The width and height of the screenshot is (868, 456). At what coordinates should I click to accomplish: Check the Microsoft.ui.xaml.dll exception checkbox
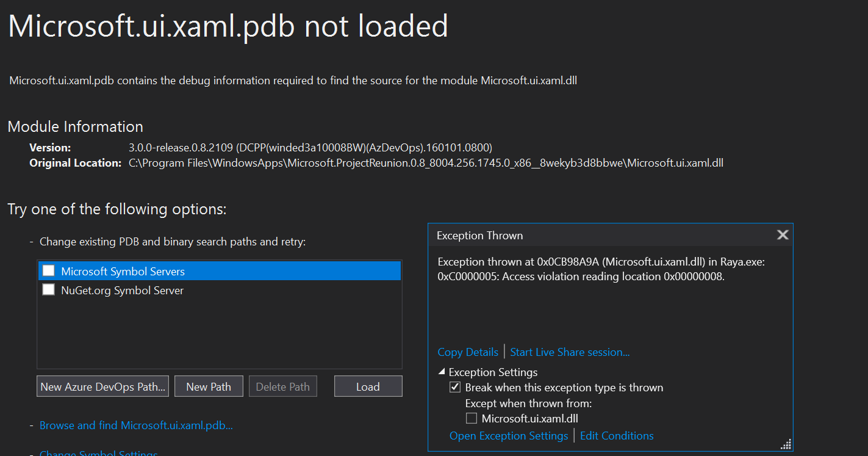tap(471, 418)
